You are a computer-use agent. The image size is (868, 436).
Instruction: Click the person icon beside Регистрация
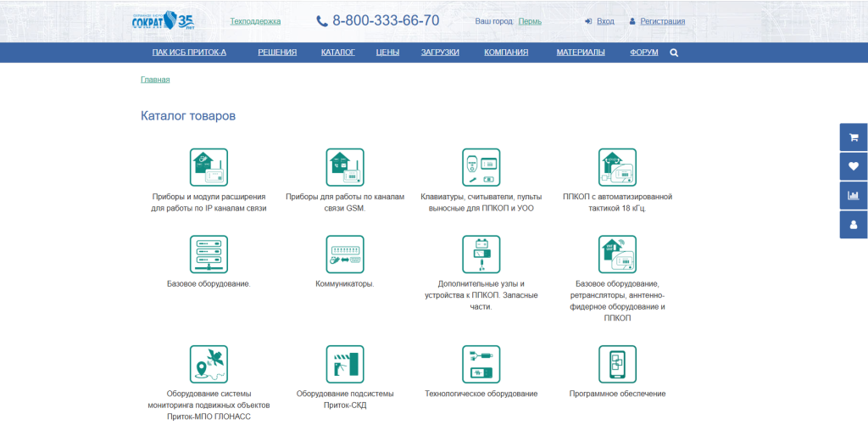tap(632, 21)
